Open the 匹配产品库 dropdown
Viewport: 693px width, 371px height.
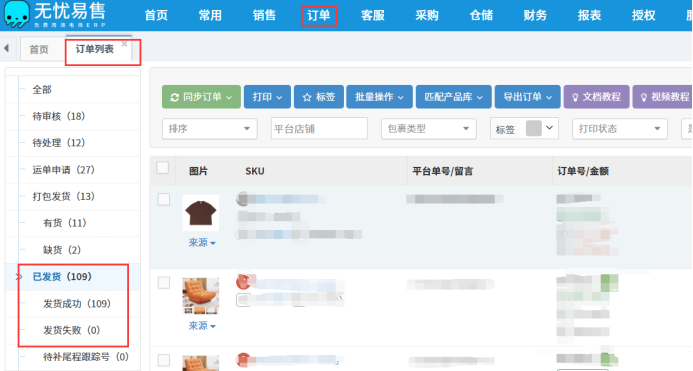click(453, 97)
